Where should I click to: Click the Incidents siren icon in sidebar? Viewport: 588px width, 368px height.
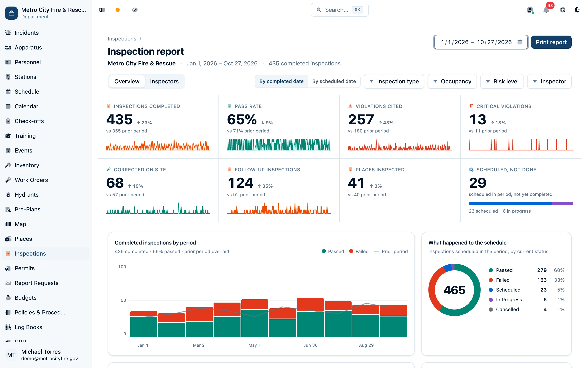pyautogui.click(x=8, y=33)
